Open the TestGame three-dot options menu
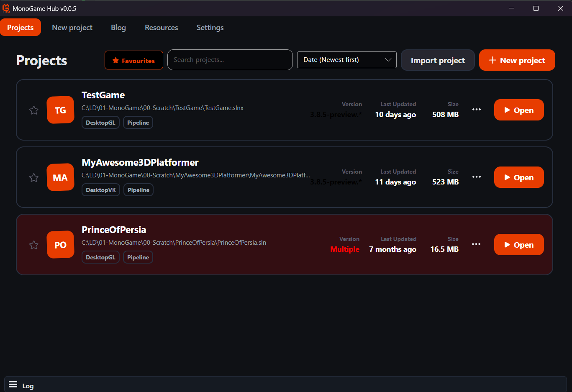This screenshot has width=572, height=392. click(477, 110)
